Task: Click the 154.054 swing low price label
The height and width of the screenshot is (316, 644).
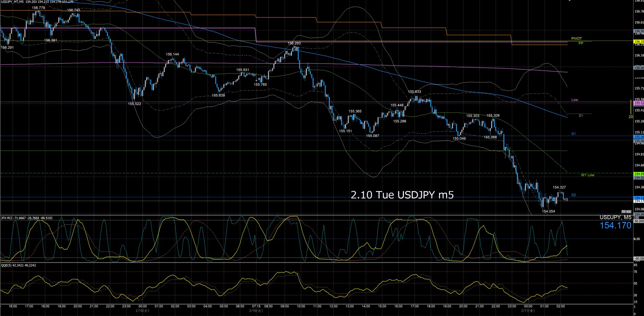Action: pos(548,211)
